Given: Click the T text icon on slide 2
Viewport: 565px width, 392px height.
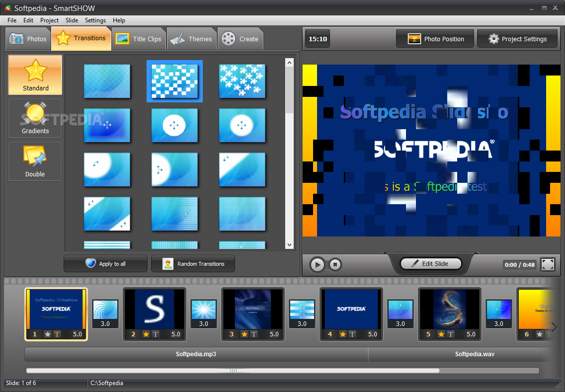Looking at the screenshot, I should 156,334.
